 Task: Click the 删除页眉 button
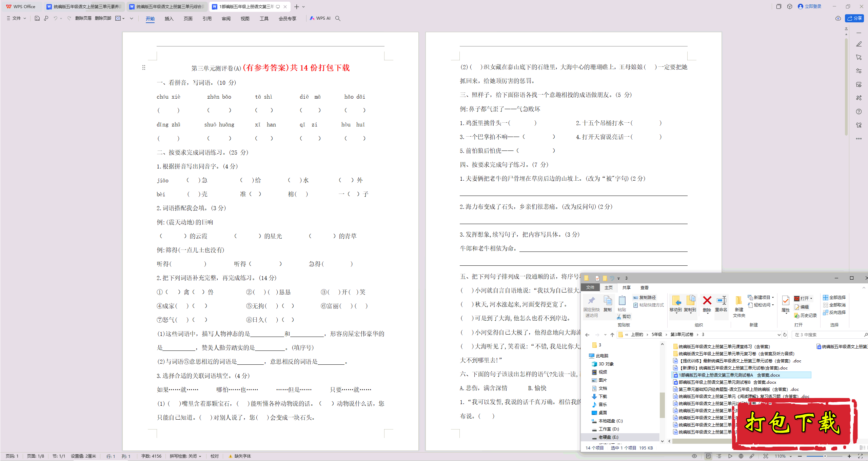click(83, 18)
